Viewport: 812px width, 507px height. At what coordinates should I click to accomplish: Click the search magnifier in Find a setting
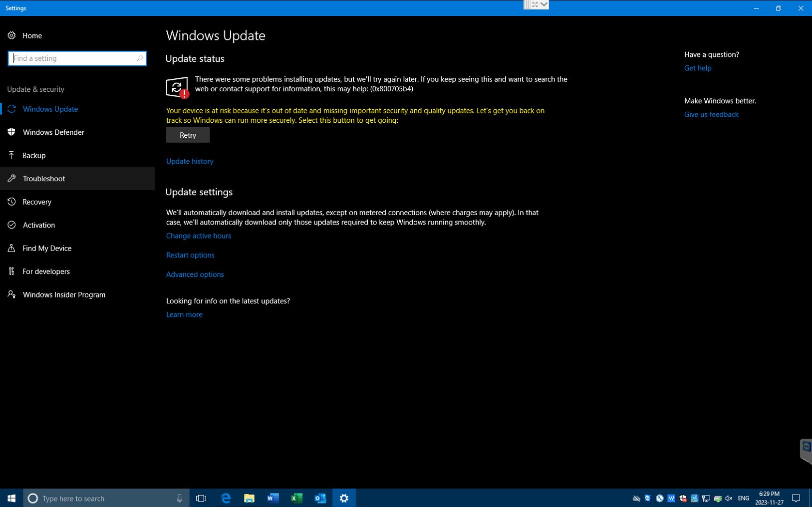[x=140, y=58]
